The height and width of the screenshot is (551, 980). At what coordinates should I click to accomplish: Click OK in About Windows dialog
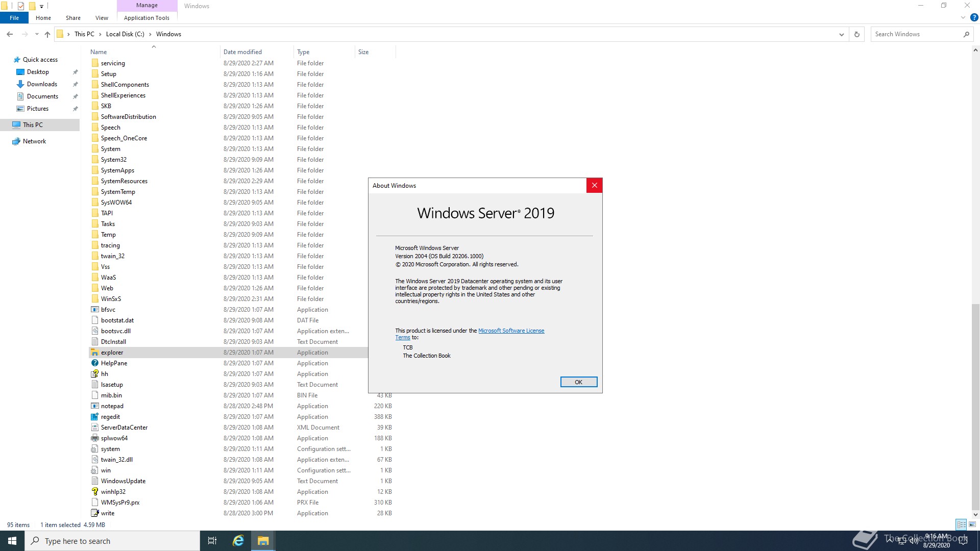578,382
